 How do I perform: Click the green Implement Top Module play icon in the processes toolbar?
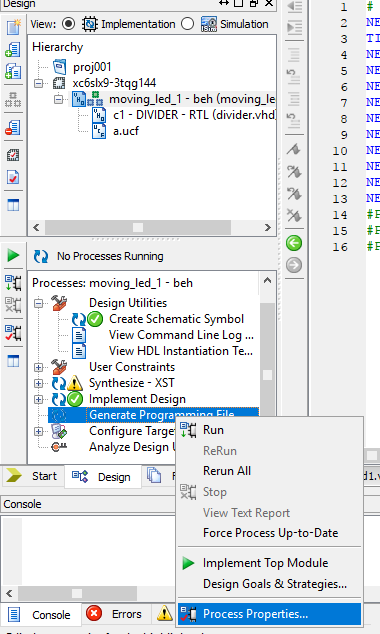coord(13,256)
